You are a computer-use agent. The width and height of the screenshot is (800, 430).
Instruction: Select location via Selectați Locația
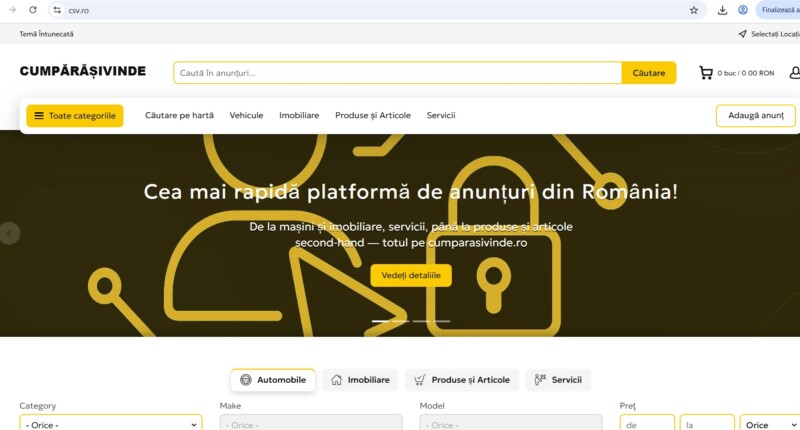[x=770, y=34]
